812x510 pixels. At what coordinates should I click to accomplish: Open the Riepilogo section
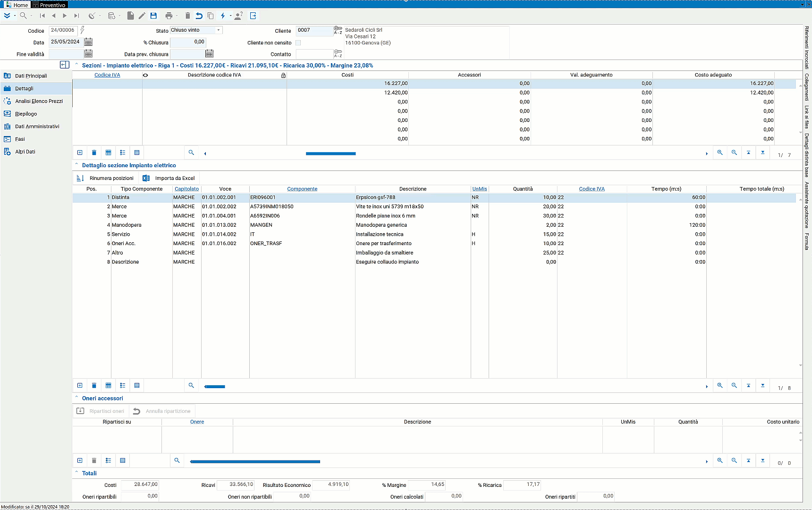pyautogui.click(x=36, y=114)
